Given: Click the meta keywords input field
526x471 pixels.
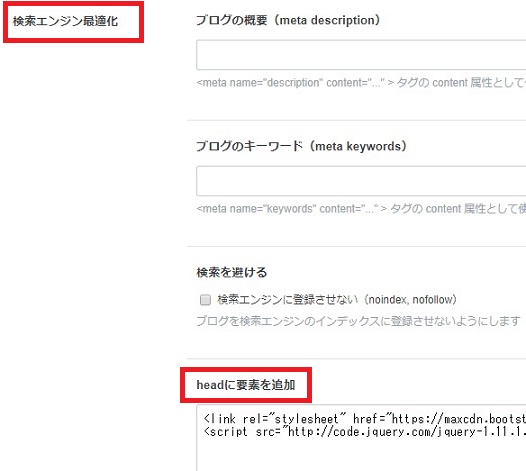Looking at the screenshot, I should [361, 181].
